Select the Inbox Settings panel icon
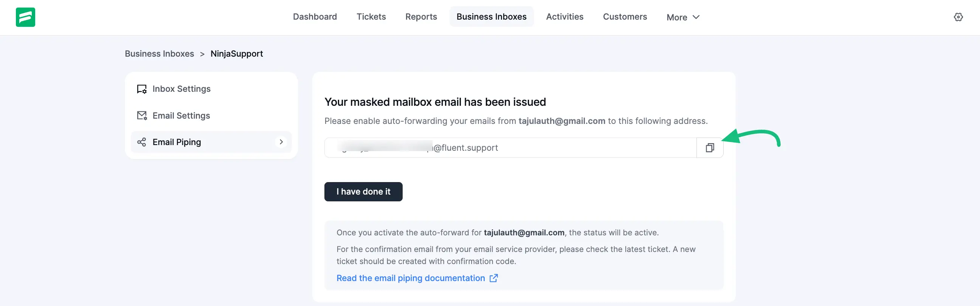This screenshot has height=306, width=980. (141, 88)
